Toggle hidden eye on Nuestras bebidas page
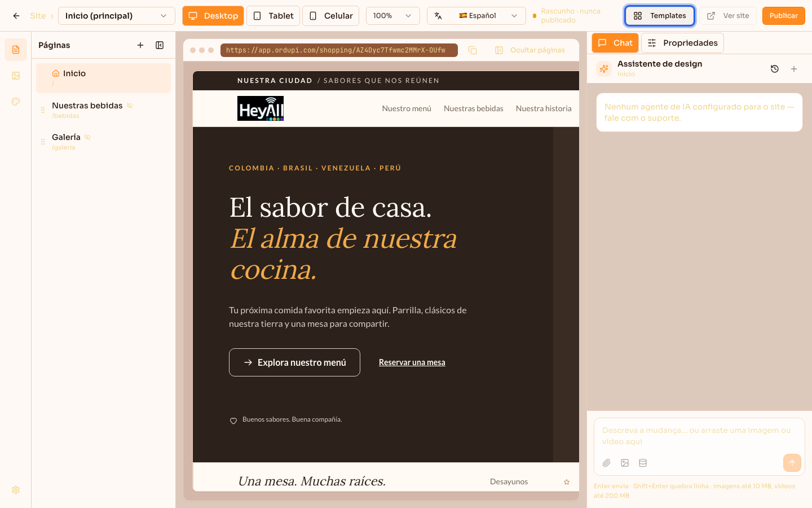This screenshot has width=812, height=508. [x=130, y=106]
